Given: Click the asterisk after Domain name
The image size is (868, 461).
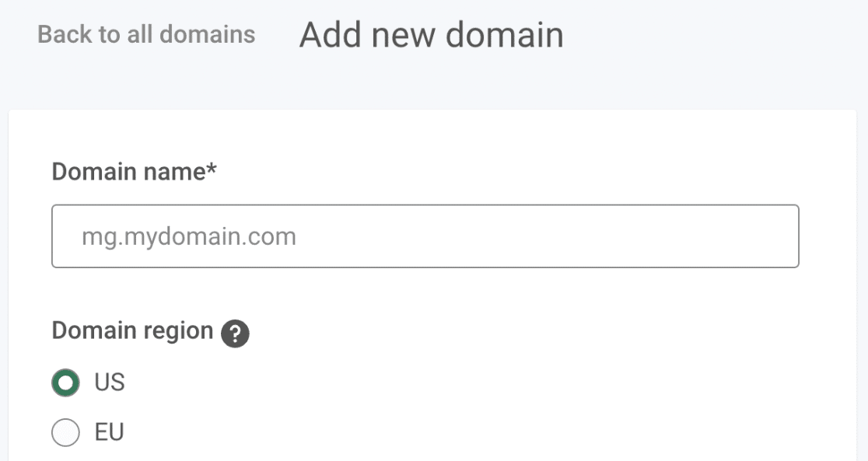Looking at the screenshot, I should [212, 168].
